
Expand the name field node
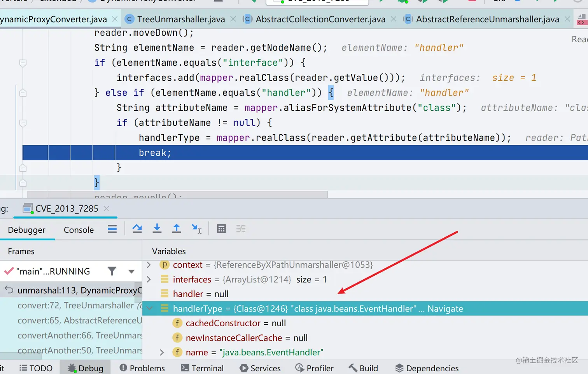tap(162, 352)
